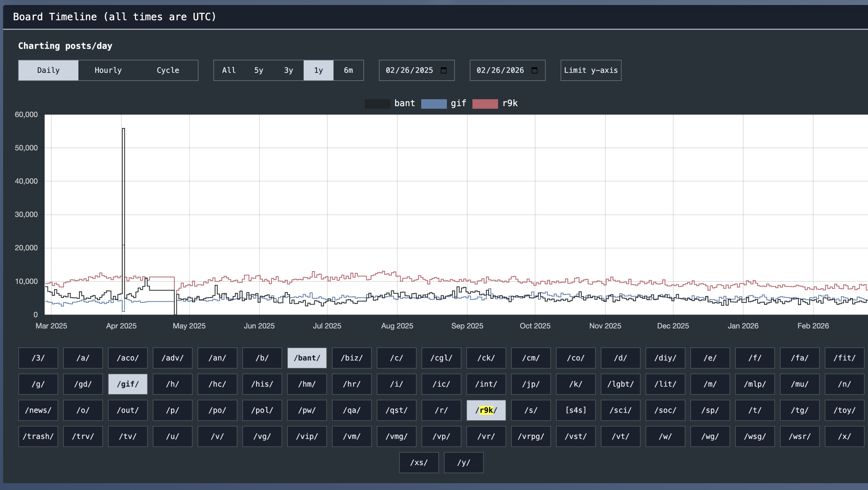Image resolution: width=868 pixels, height=490 pixels.
Task: Add the /xs/ board to chart
Action: tap(419, 462)
